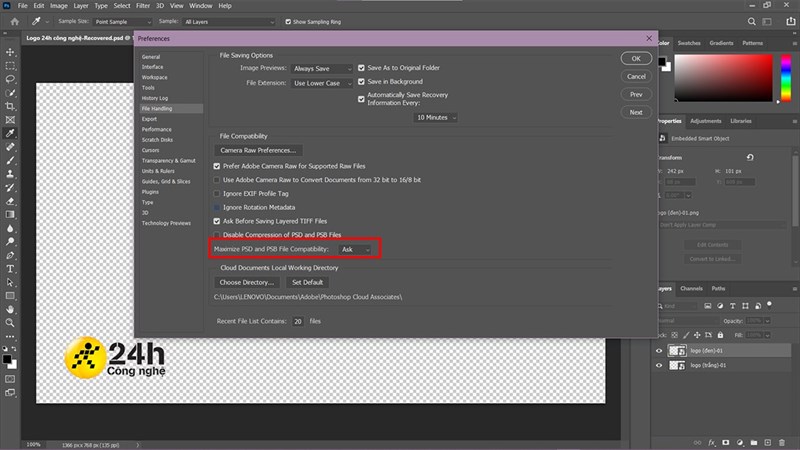The height and width of the screenshot is (450, 800).
Task: Click OK in Preferences dialog
Action: (x=636, y=58)
